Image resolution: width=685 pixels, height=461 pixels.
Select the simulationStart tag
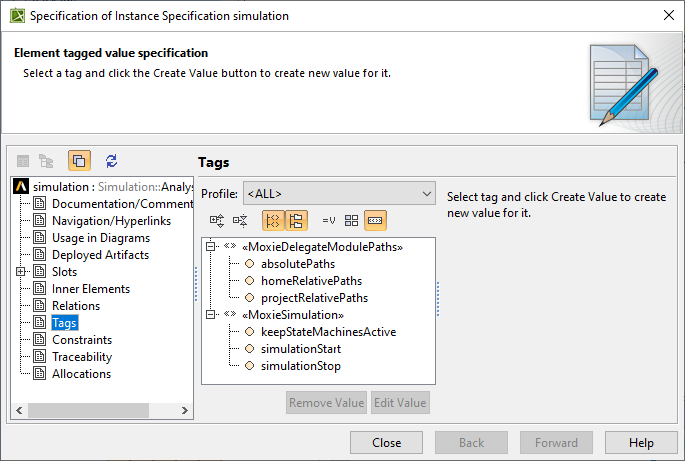301,349
